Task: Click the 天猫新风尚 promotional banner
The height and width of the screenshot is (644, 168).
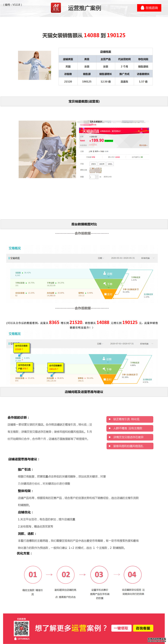Action: [x=114, y=131]
